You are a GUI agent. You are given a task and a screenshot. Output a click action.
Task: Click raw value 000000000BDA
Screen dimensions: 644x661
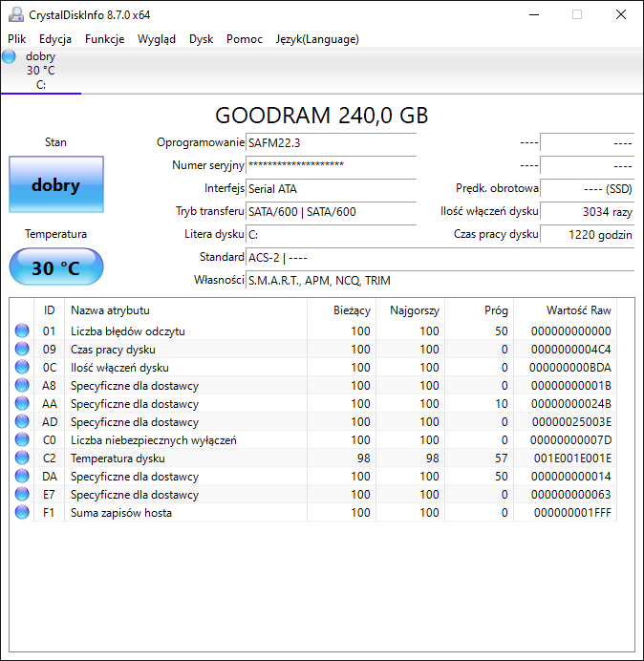coord(570,368)
